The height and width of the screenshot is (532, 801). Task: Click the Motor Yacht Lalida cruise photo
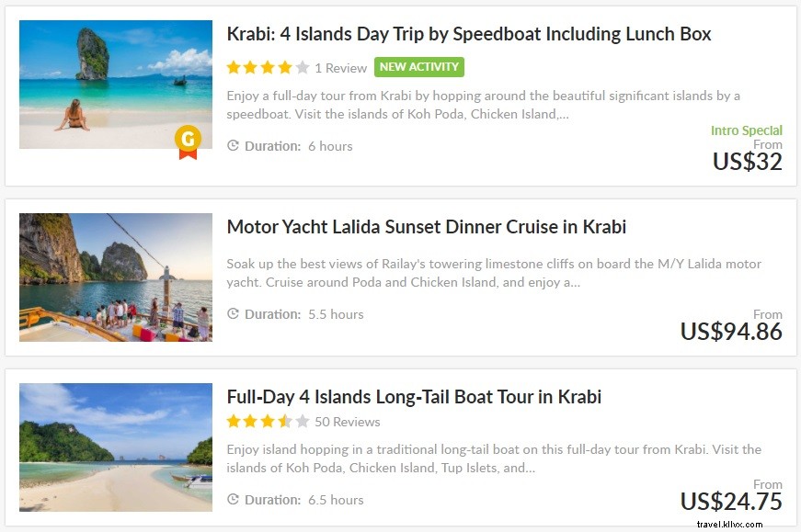[x=114, y=277]
